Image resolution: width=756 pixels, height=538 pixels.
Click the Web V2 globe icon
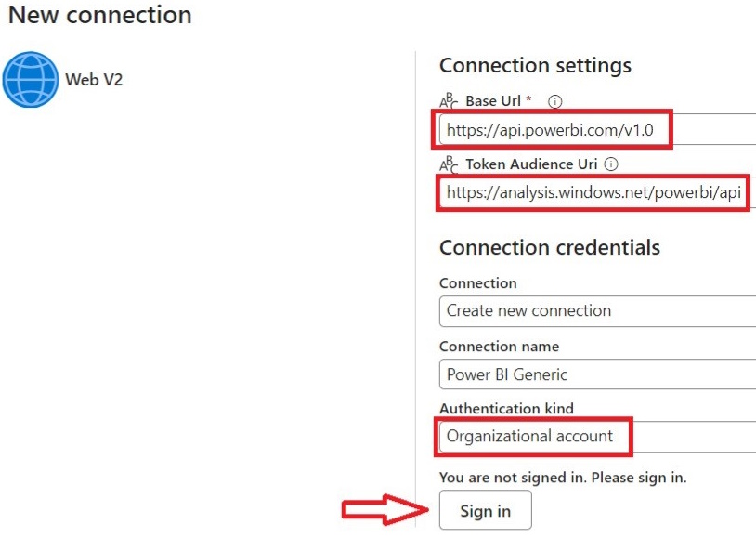coord(31,80)
